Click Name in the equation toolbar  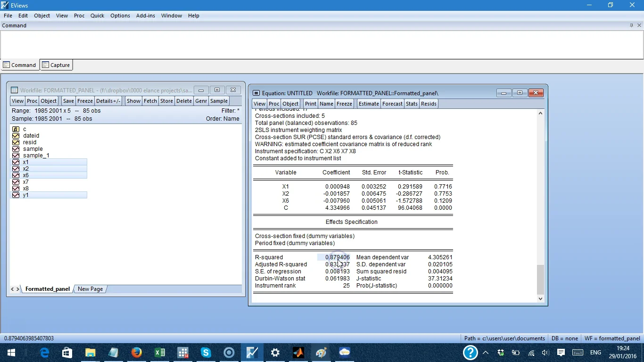click(326, 104)
